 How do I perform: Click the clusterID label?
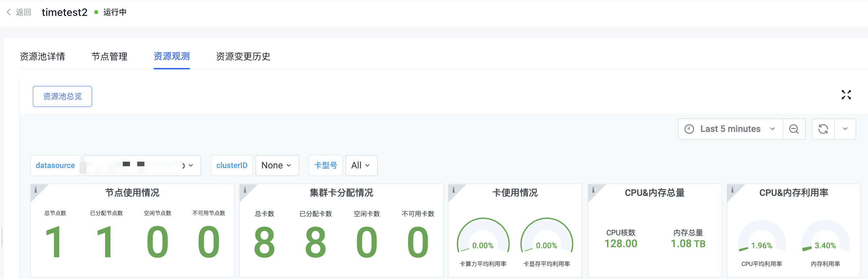(232, 166)
